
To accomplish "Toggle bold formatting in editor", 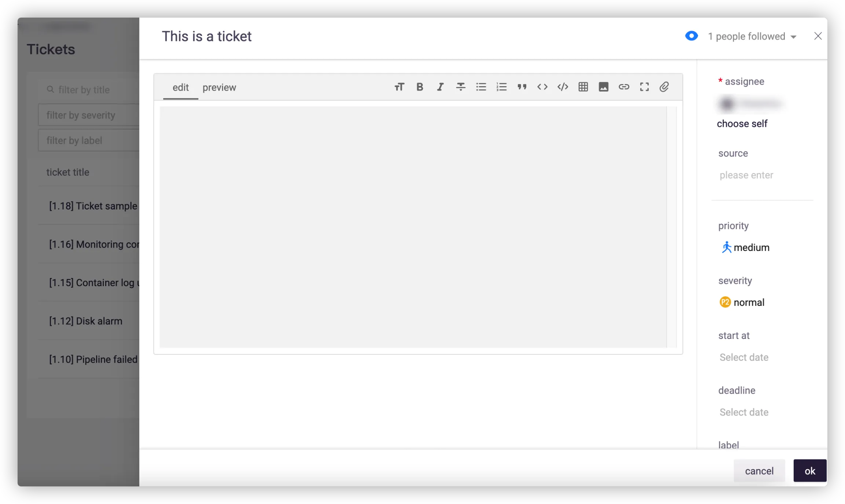I will click(x=420, y=87).
